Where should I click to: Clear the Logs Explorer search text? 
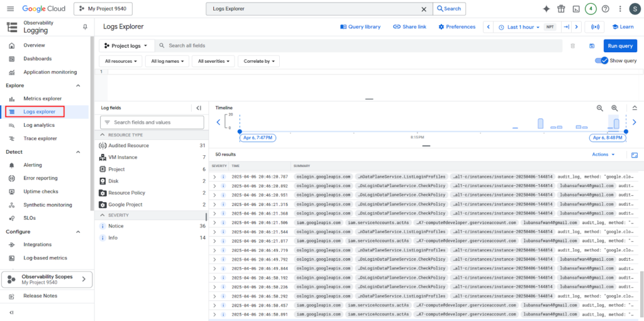(424, 9)
